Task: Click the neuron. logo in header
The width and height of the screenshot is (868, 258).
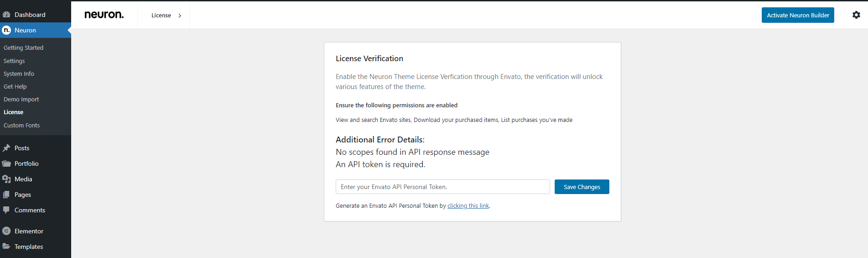Action: pyautogui.click(x=104, y=15)
